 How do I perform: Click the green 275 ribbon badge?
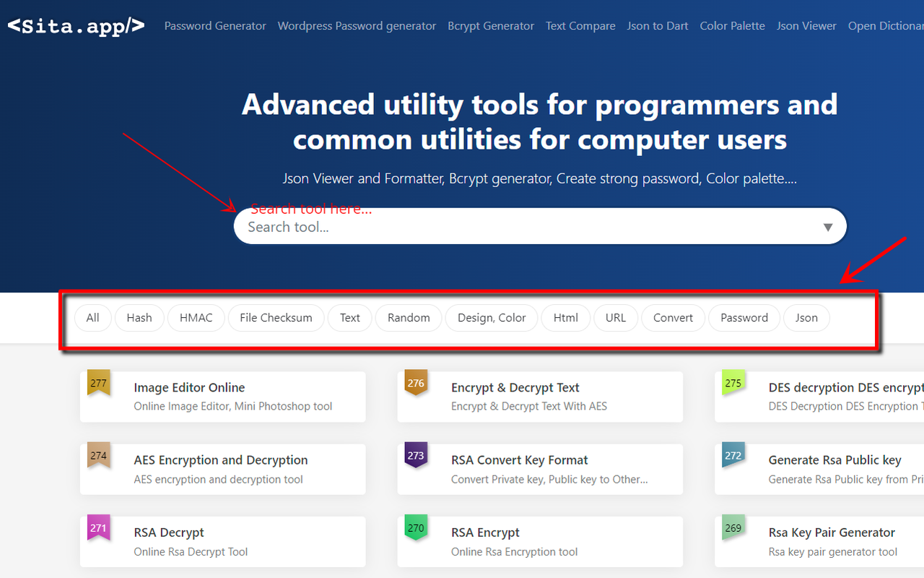(x=733, y=383)
